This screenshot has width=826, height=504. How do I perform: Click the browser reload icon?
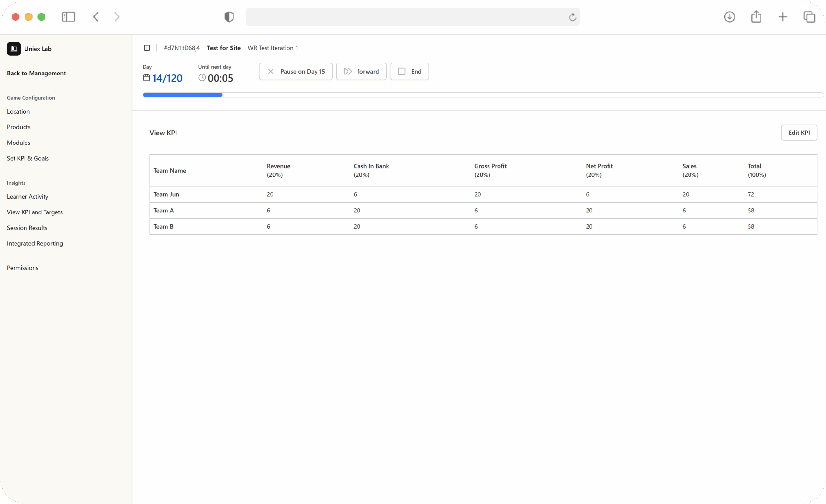(x=572, y=17)
